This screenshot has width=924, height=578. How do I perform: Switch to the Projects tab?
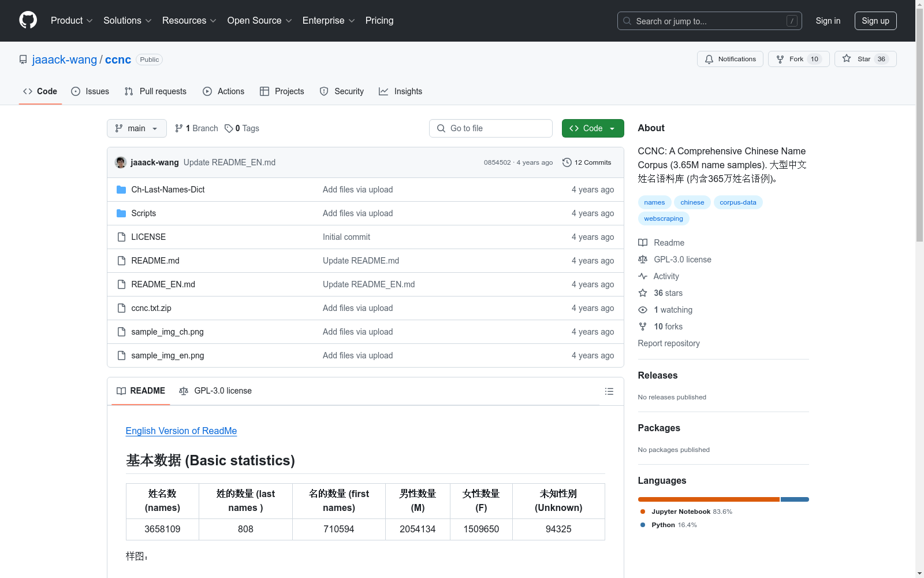tap(282, 91)
